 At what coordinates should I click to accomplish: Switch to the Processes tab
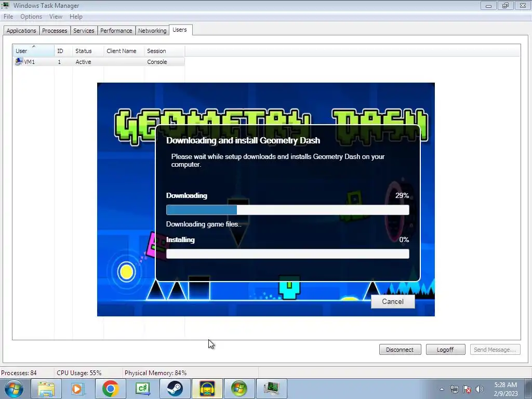pyautogui.click(x=55, y=31)
